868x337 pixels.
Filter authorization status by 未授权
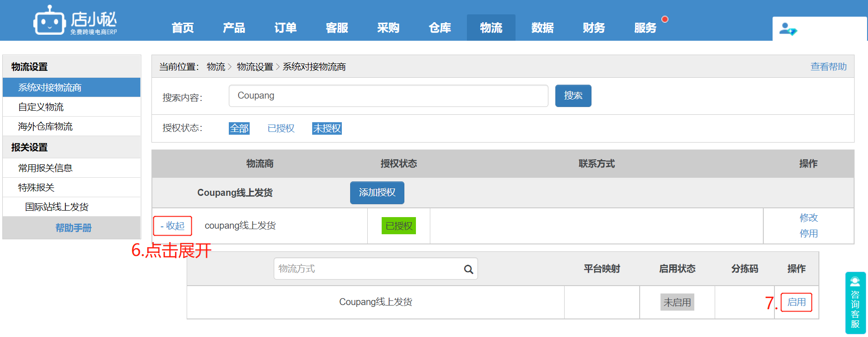(x=327, y=128)
